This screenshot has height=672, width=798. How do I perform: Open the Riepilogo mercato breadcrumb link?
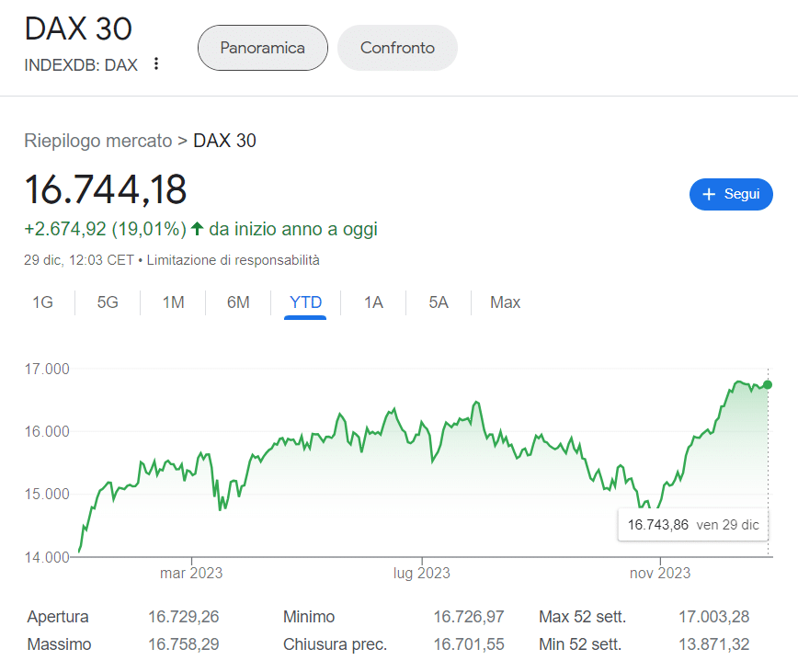98,141
